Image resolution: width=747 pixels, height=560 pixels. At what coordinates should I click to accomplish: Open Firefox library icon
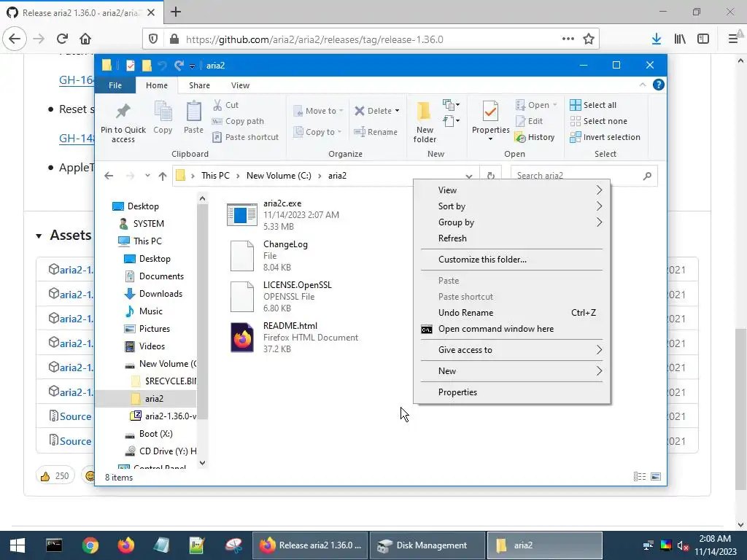(680, 39)
